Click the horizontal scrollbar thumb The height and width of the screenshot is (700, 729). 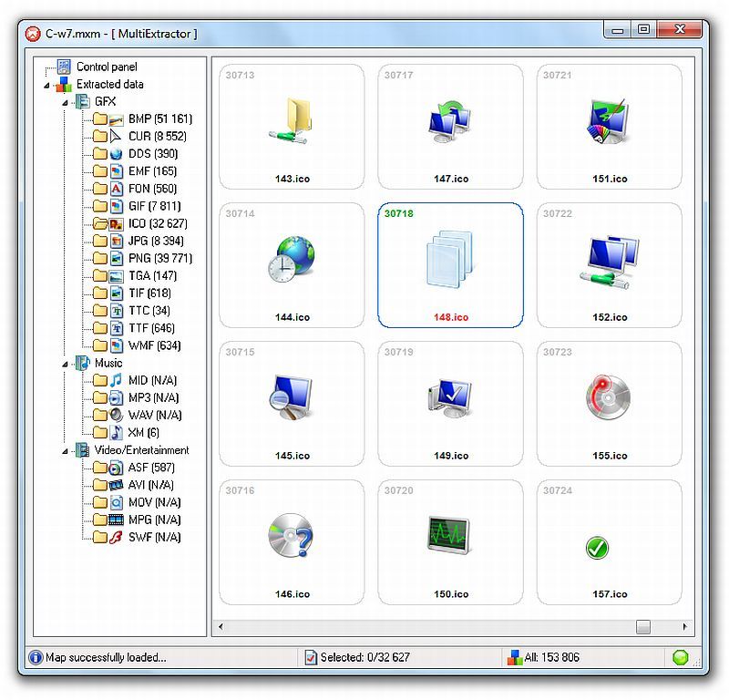tap(643, 627)
